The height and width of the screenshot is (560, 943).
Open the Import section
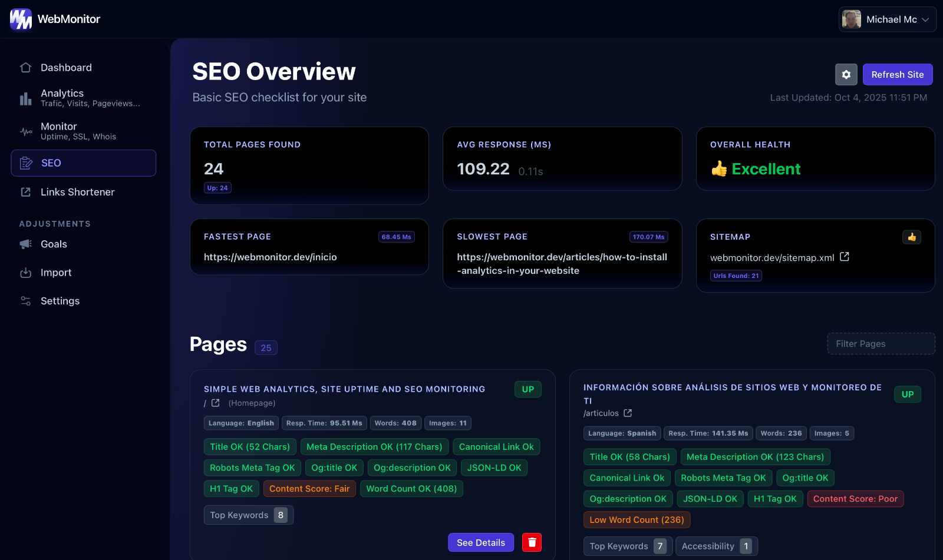tap(55, 273)
